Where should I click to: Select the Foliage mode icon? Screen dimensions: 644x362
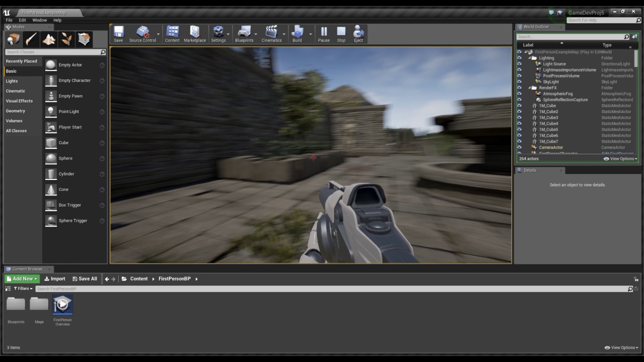click(x=66, y=39)
